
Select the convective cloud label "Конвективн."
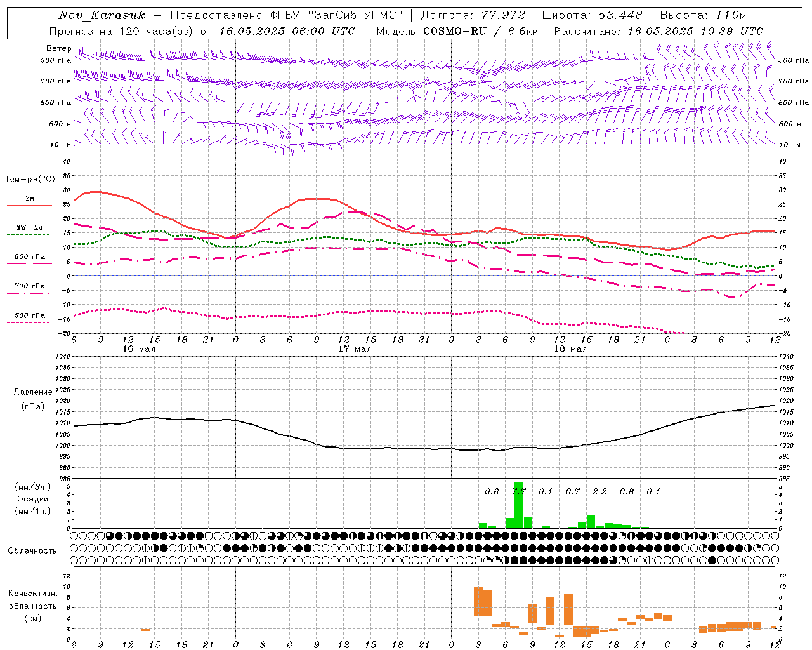[x=32, y=594]
